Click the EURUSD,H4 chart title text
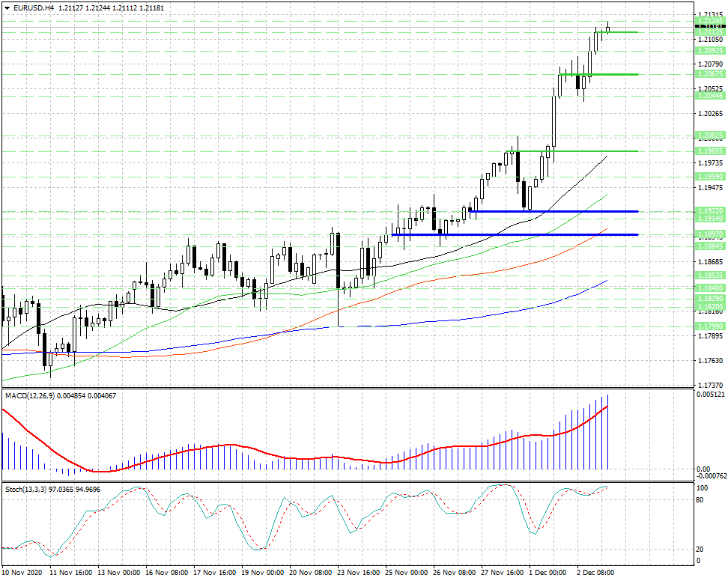The height and width of the screenshot is (581, 728). point(34,8)
